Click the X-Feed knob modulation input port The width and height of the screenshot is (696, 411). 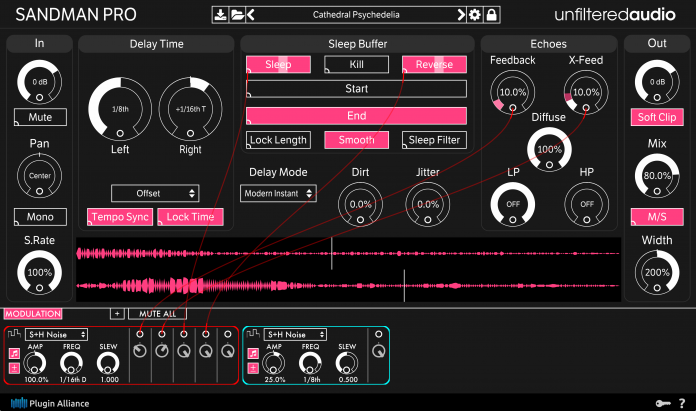(586, 107)
